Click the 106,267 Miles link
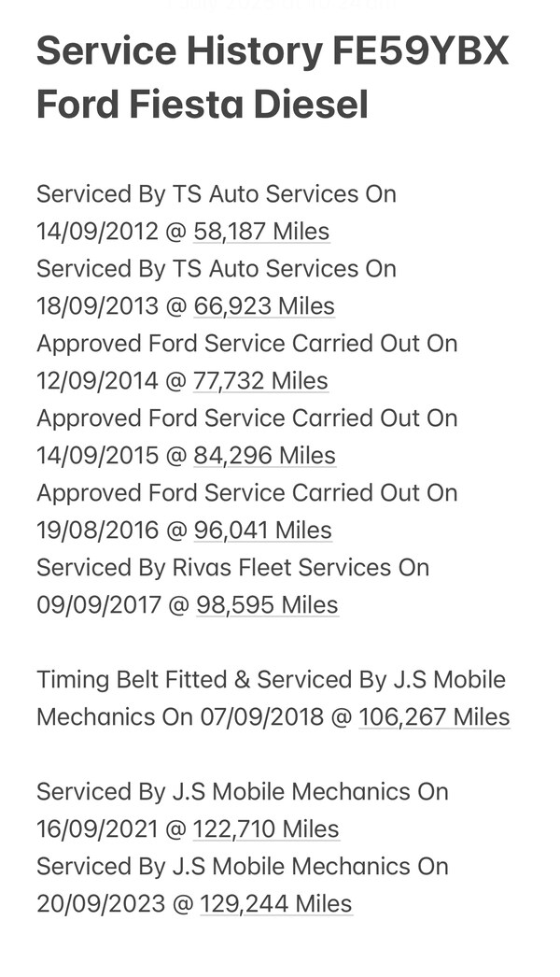 (434, 717)
